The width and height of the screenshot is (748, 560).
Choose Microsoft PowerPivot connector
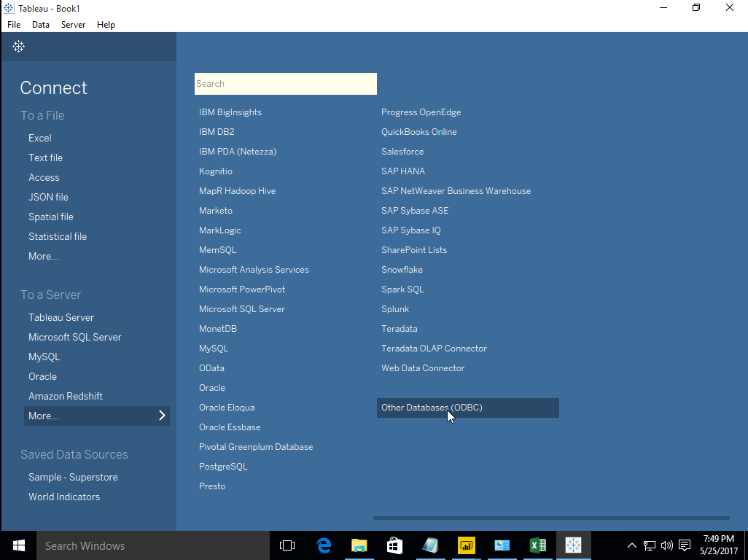pyautogui.click(x=242, y=289)
